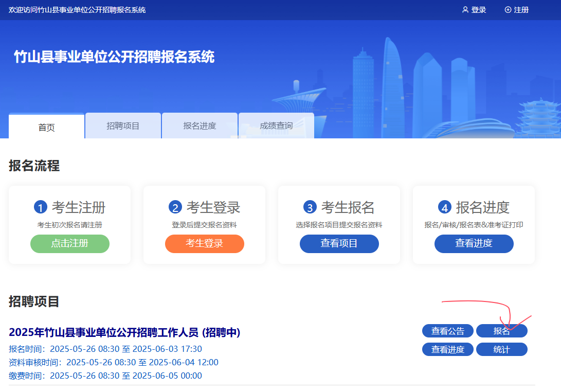
Task: Click the 招聘项目 section heading
Action: pyautogui.click(x=34, y=301)
